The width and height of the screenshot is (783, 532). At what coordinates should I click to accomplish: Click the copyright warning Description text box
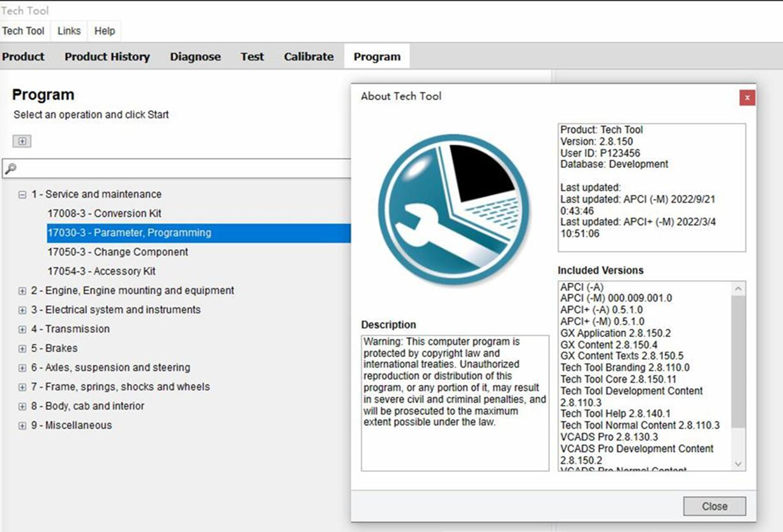pyautogui.click(x=455, y=403)
